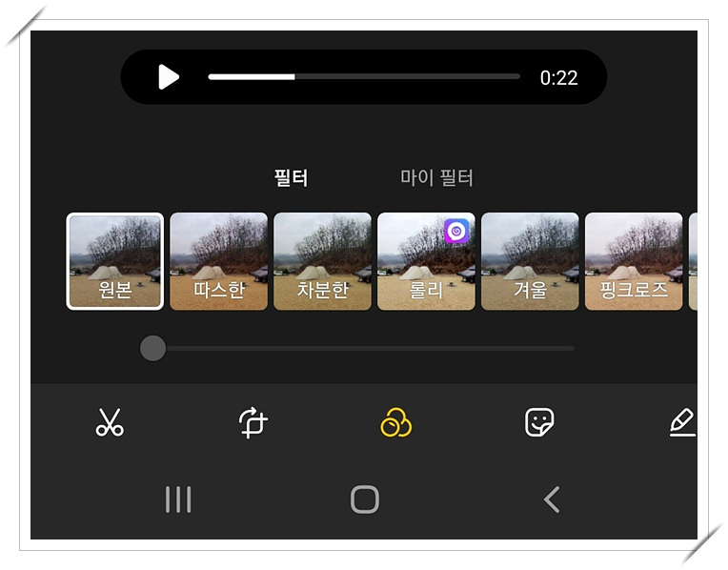728x570 pixels.
Task: Select the 핑크로즈 filter
Action: coord(634,261)
